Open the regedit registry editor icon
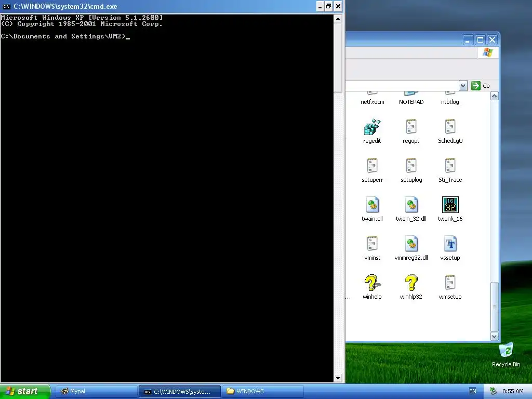Viewport: 532px width, 399px height. [372, 127]
